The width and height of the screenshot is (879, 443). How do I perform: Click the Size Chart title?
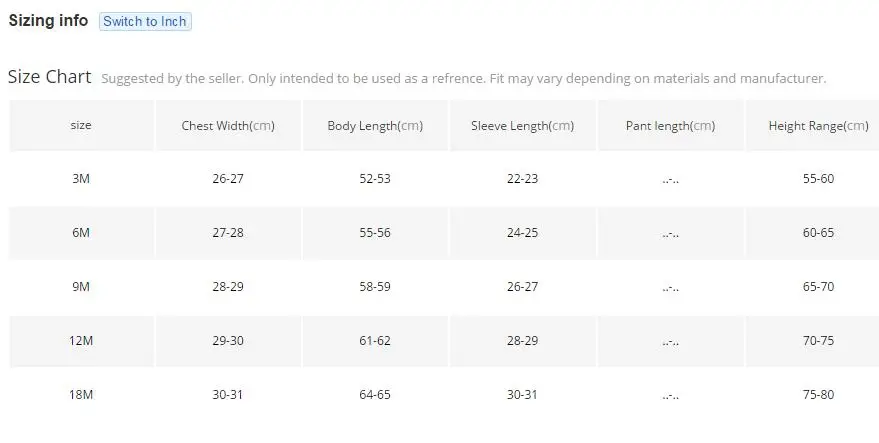(49, 76)
